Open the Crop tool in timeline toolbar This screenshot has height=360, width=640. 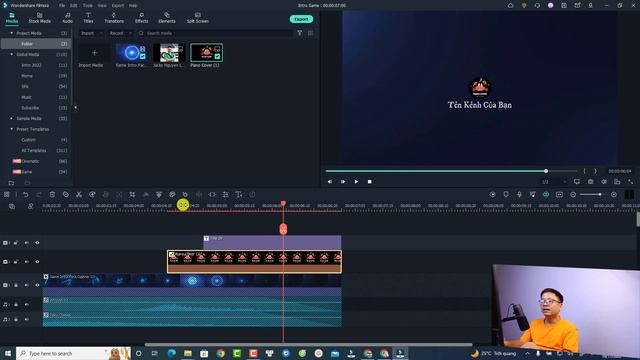point(132,195)
